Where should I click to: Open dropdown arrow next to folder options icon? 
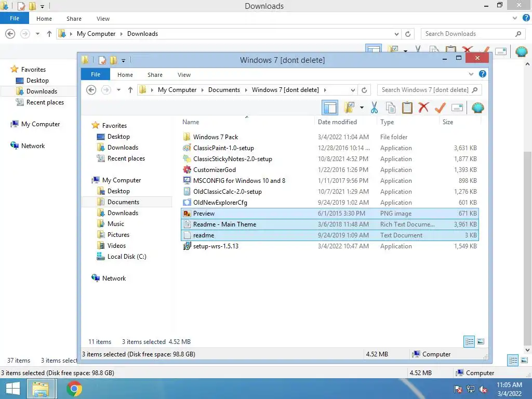point(362,108)
